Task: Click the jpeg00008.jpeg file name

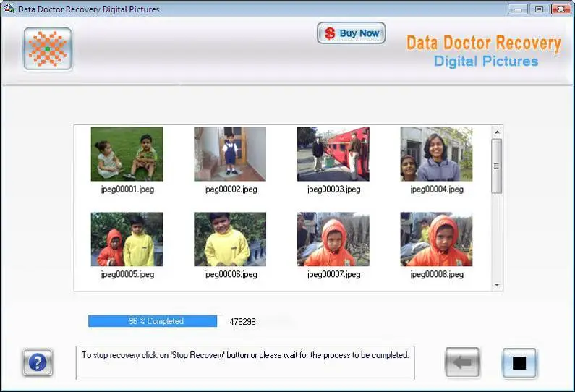Action: (x=437, y=275)
